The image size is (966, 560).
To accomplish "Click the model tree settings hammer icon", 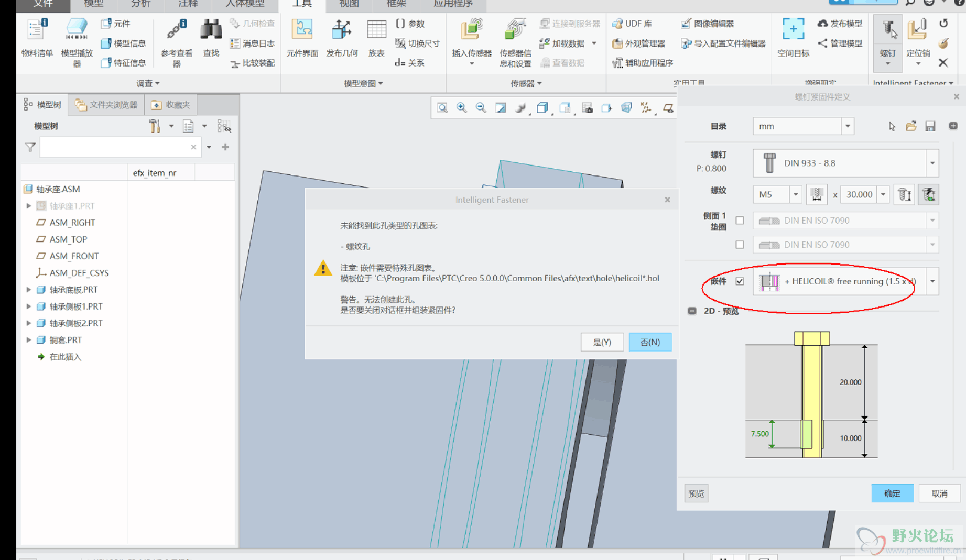I will tap(154, 126).
